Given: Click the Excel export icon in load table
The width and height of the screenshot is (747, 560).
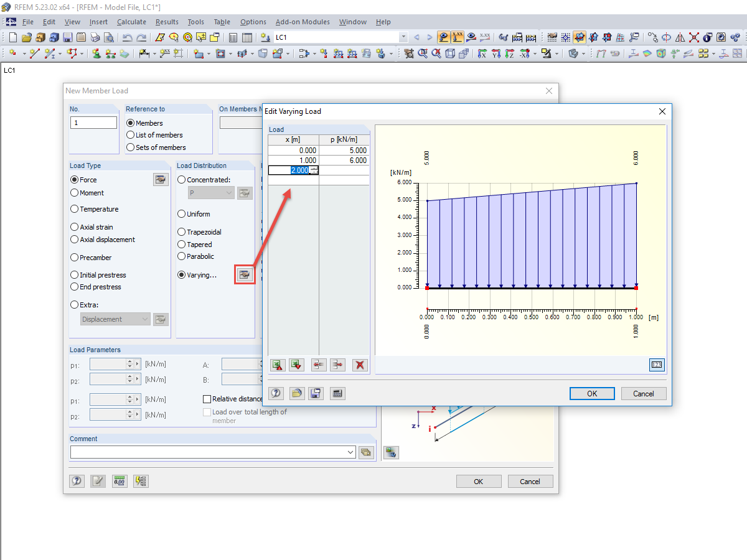Looking at the screenshot, I should [x=278, y=365].
